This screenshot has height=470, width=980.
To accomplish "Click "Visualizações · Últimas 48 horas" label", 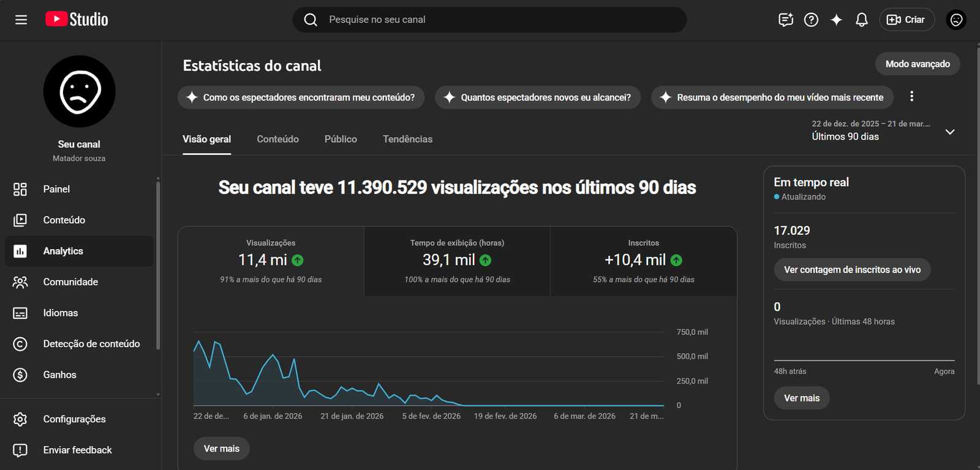I will point(834,322).
